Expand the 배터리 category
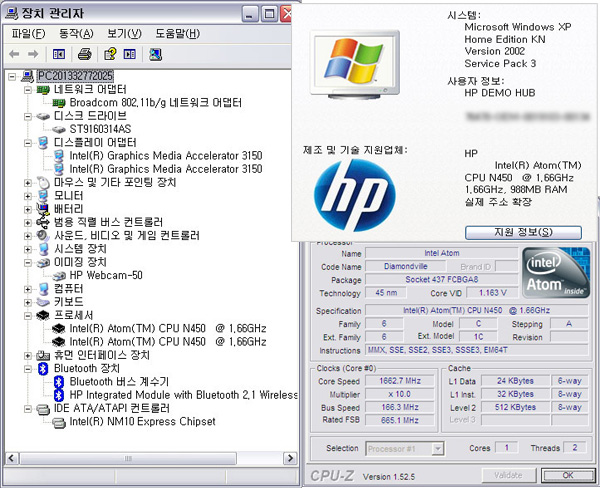The width and height of the screenshot is (600, 491). point(28,209)
